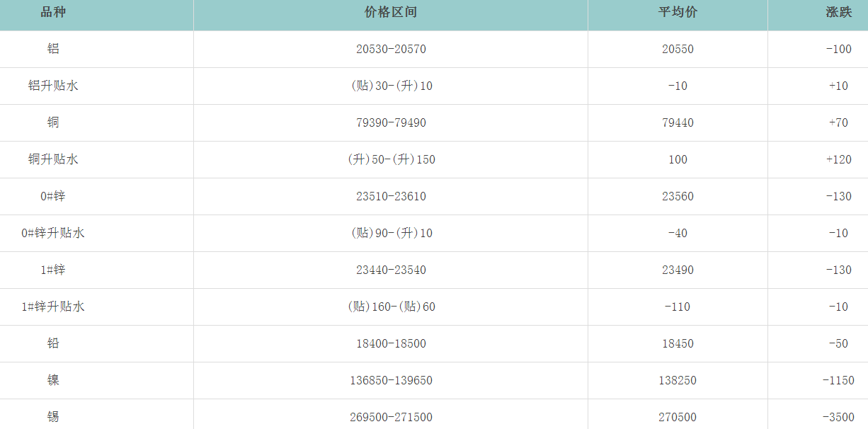Click price range 79390-79490
868x429 pixels.
[391, 123]
